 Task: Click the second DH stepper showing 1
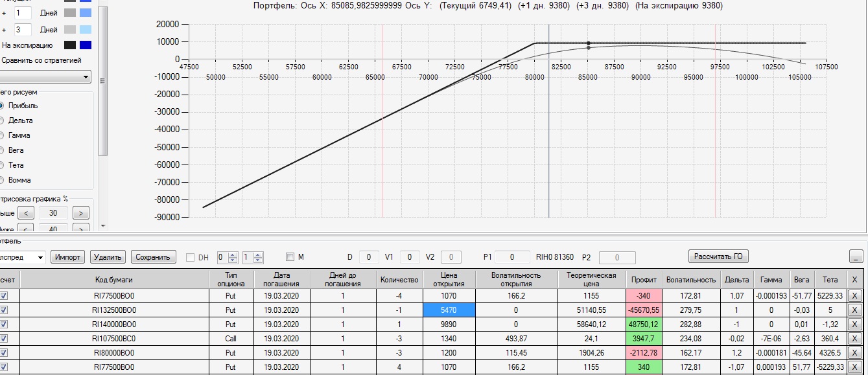[x=253, y=257]
